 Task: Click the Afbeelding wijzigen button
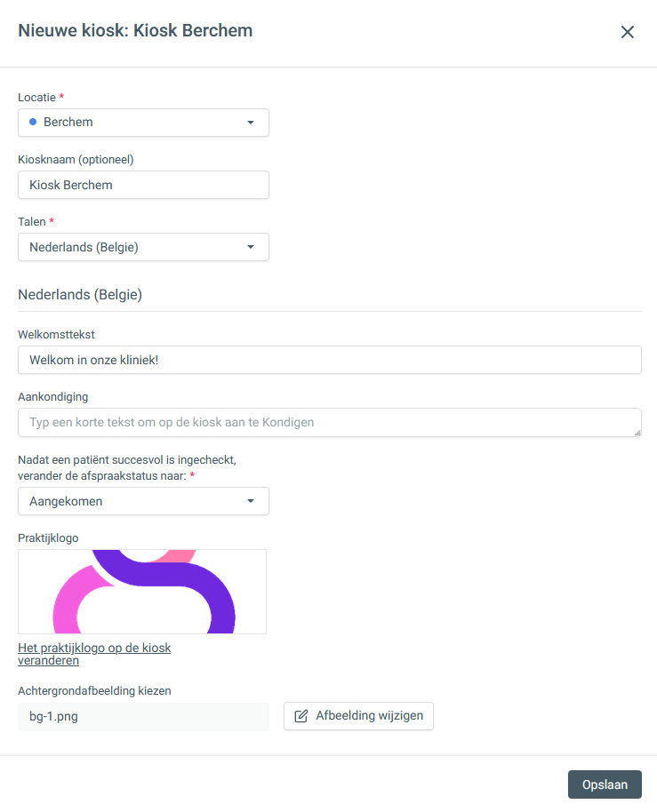[x=358, y=716]
